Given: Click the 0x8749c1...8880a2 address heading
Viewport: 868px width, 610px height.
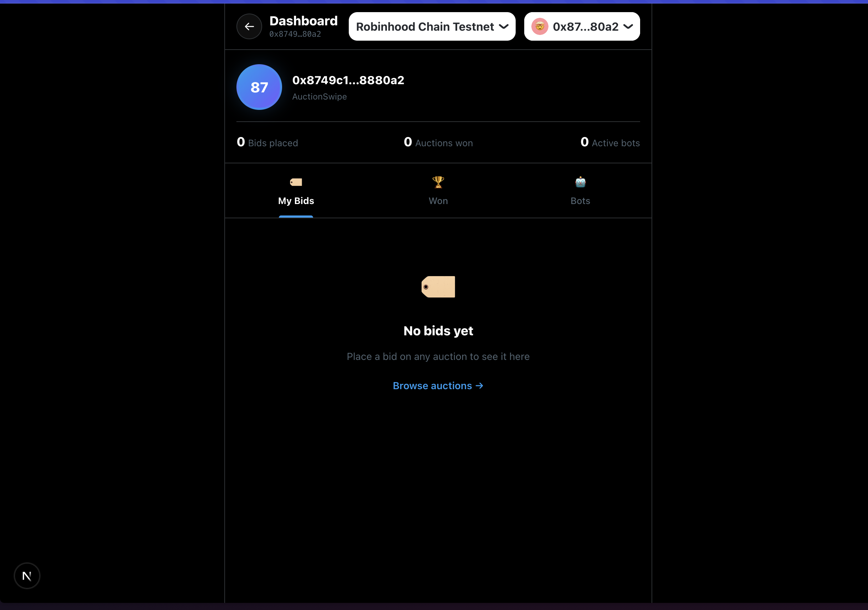Looking at the screenshot, I should click(348, 80).
